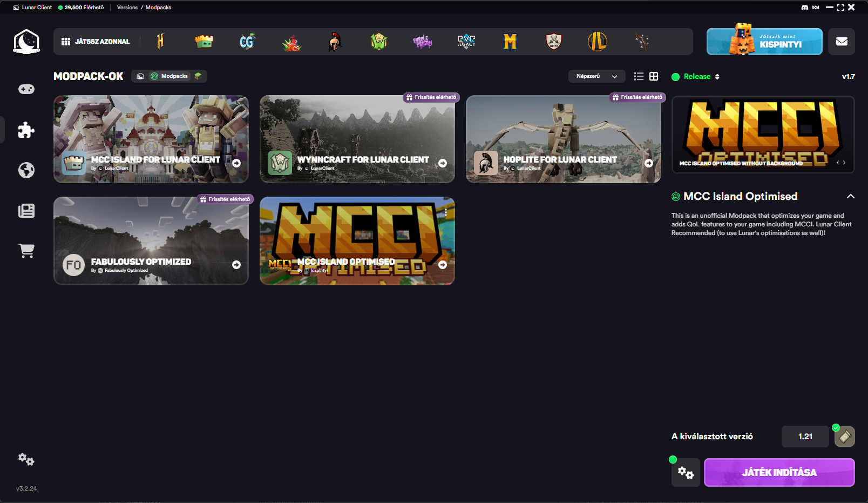
Task: Open the Wynncraft server shortcut in the top bar
Action: [379, 42]
